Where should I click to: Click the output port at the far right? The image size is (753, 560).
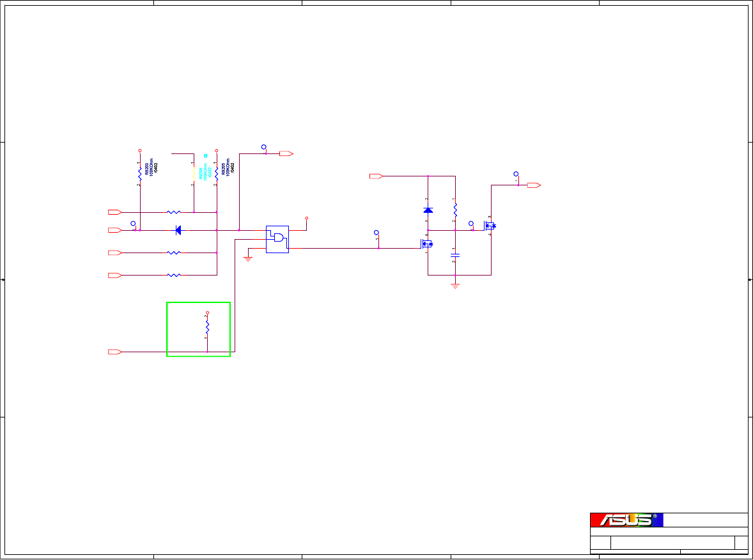[534, 185]
